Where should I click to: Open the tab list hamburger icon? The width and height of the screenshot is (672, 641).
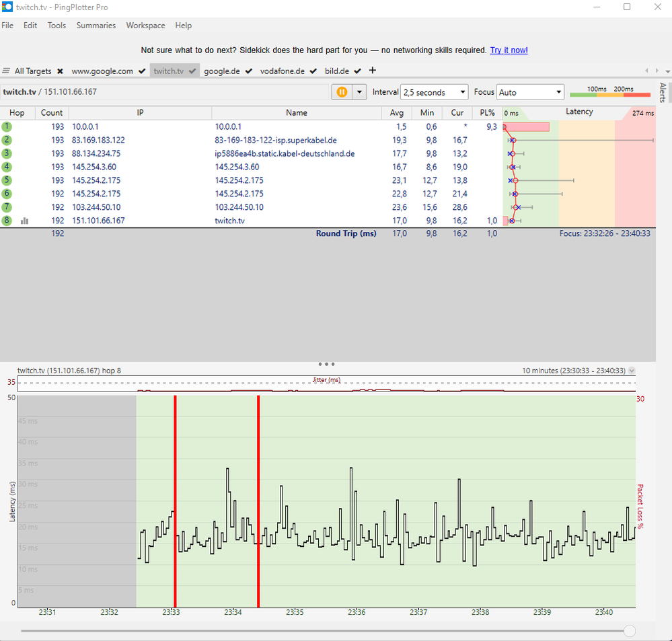point(6,71)
